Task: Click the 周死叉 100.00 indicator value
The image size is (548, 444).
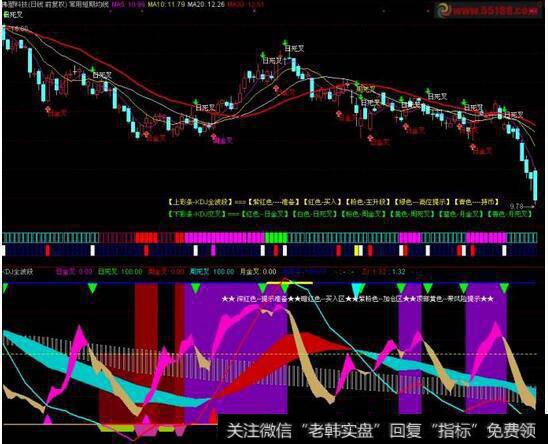Action: point(212,271)
